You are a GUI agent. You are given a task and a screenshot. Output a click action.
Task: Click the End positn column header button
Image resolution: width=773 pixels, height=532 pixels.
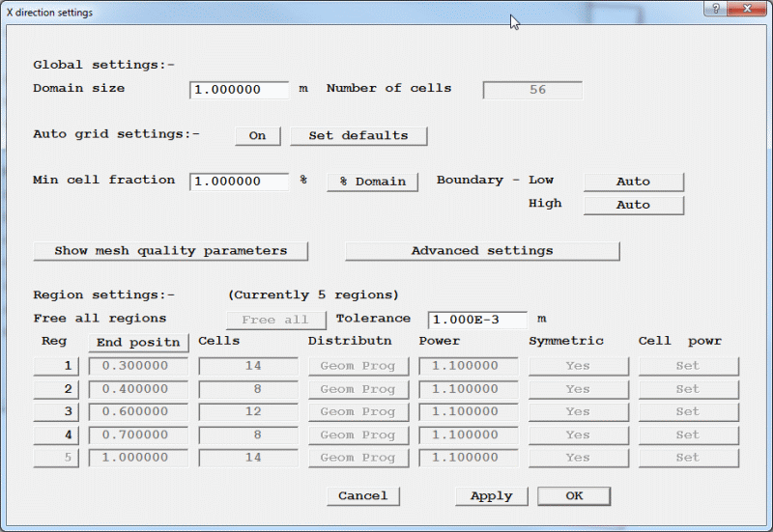coord(136,342)
